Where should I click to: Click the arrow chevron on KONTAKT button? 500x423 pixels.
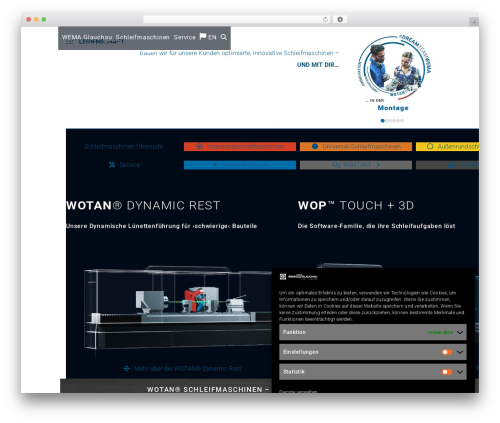point(378,165)
